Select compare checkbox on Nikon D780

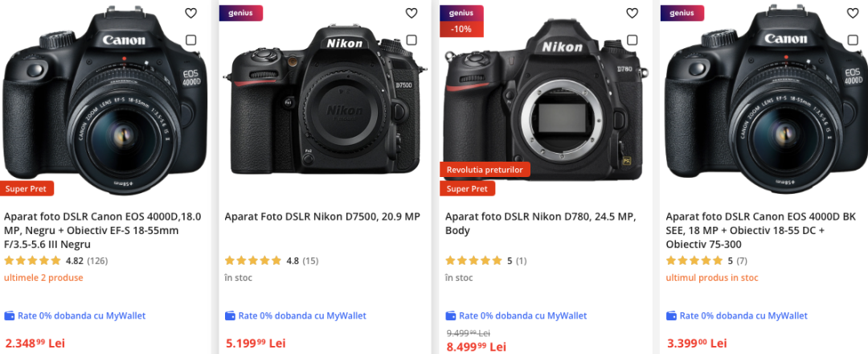click(x=632, y=40)
